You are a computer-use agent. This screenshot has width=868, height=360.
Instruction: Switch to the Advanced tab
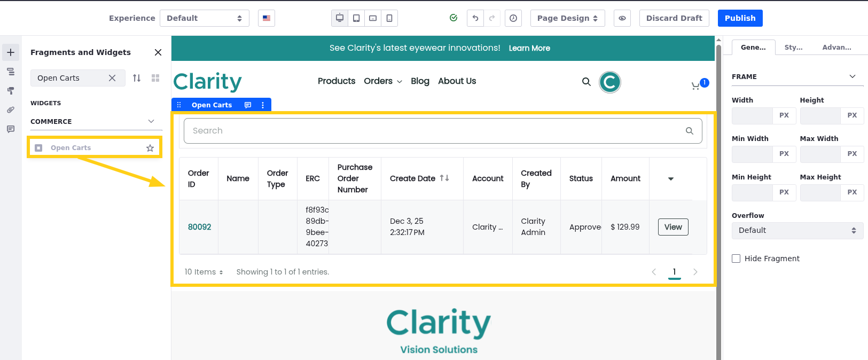tap(837, 48)
